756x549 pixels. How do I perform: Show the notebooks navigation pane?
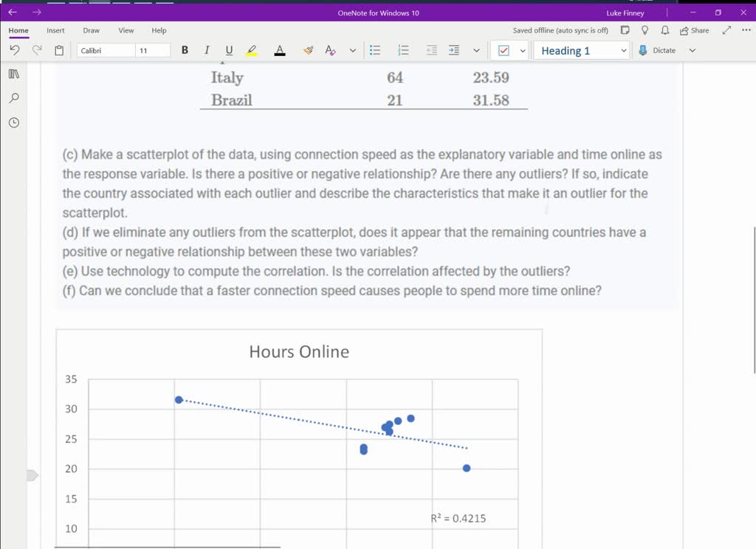(x=13, y=74)
